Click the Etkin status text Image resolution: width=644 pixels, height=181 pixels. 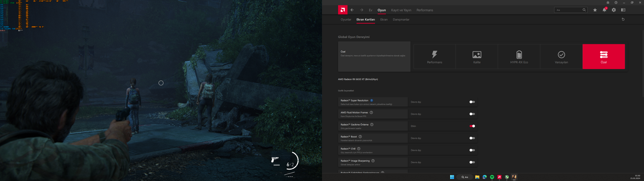click(x=413, y=126)
